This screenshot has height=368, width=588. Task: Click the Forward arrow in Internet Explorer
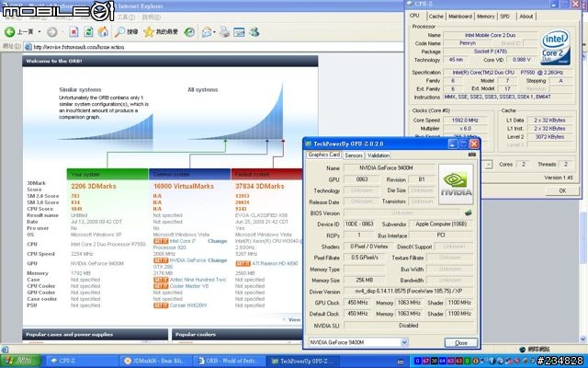pyautogui.click(x=52, y=32)
